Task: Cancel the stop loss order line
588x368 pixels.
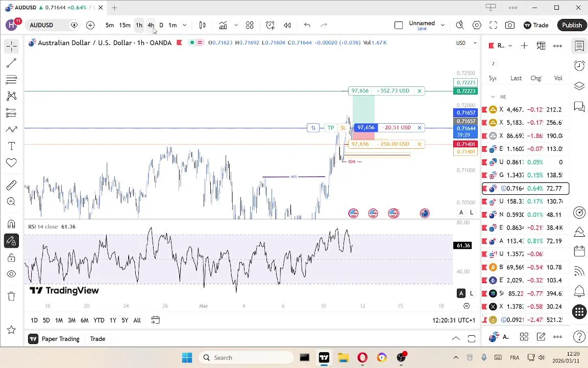Action: coord(419,144)
